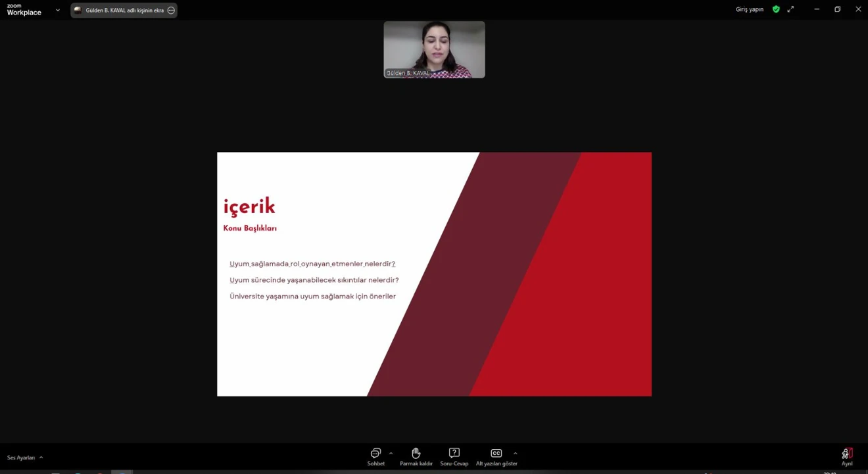Open the caption options chevron beside CC
The width and height of the screenshot is (868, 474).
(515, 453)
